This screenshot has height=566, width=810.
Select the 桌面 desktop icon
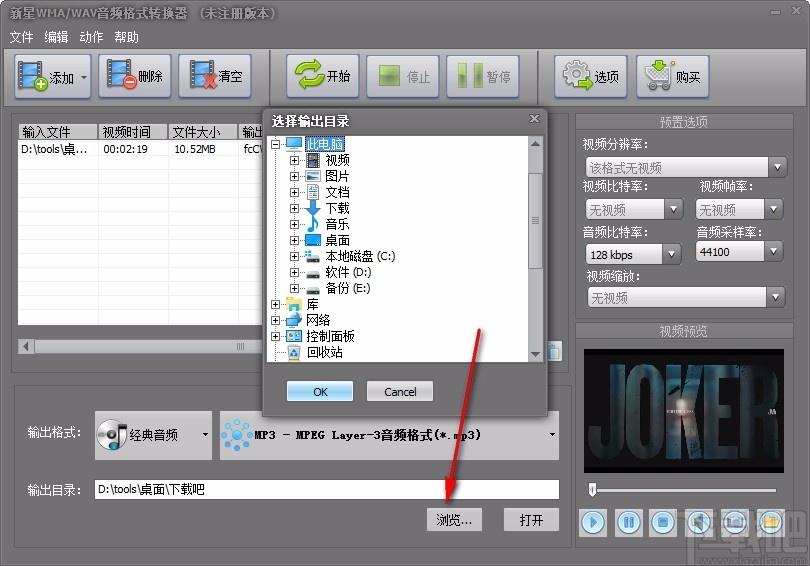point(313,241)
